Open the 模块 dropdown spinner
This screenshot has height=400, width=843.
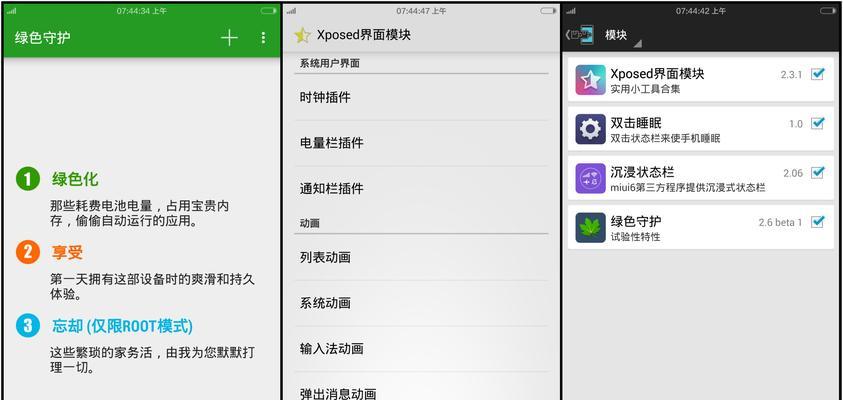click(x=623, y=37)
